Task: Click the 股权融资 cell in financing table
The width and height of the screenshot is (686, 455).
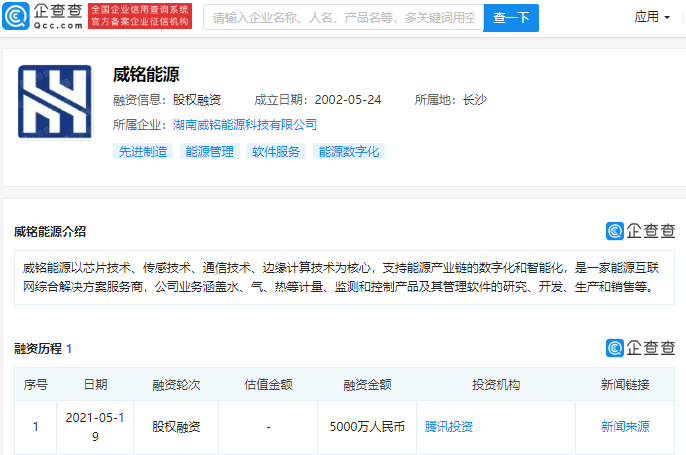Action: 176,427
